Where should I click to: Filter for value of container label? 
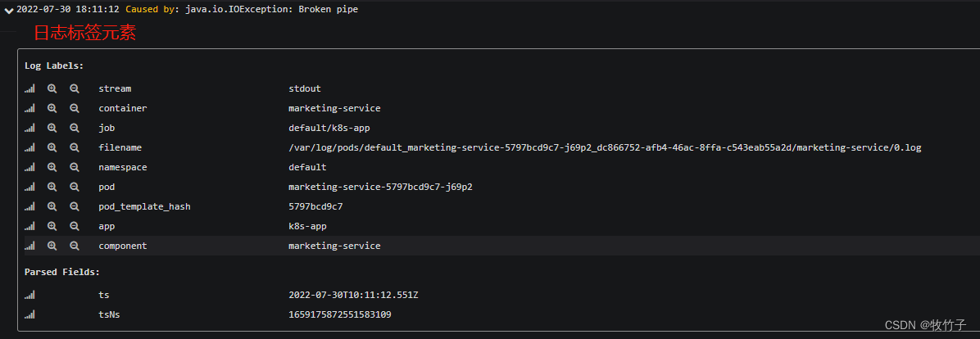pyautogui.click(x=52, y=108)
